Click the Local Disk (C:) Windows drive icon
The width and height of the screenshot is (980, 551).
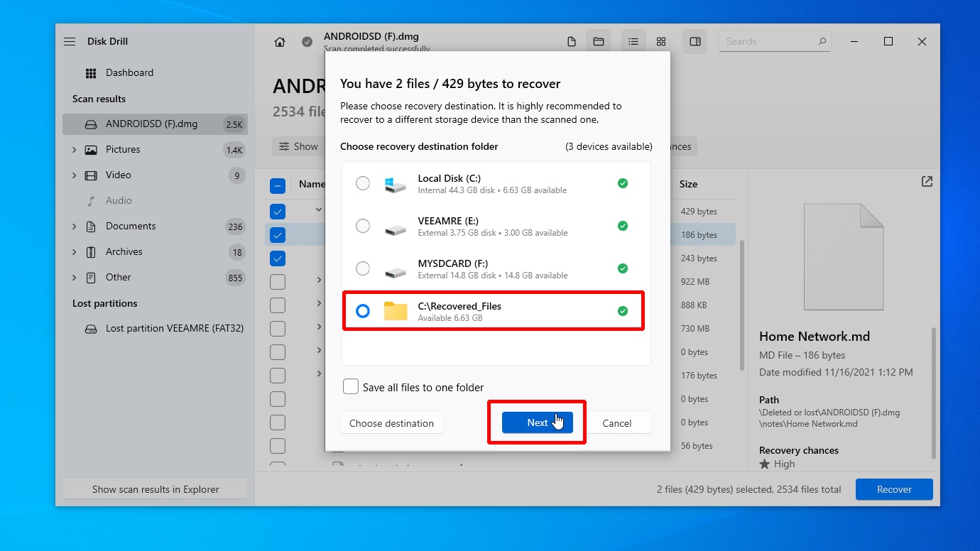[395, 184]
